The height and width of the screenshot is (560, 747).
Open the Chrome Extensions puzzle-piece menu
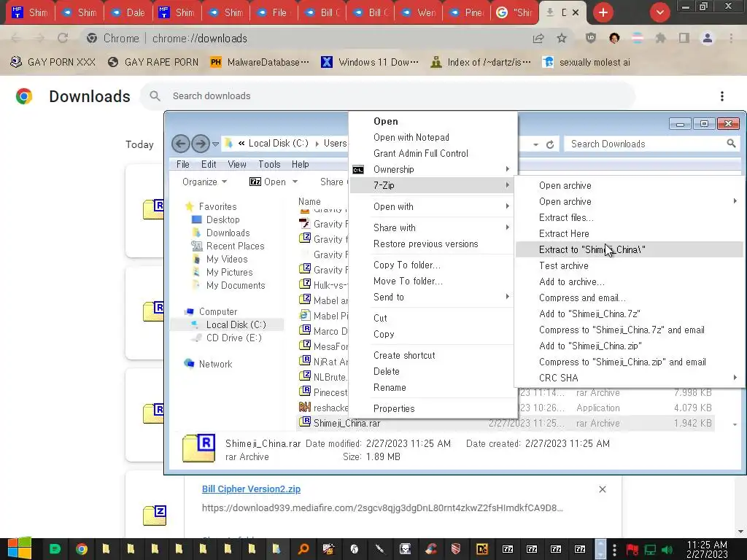tap(660, 38)
